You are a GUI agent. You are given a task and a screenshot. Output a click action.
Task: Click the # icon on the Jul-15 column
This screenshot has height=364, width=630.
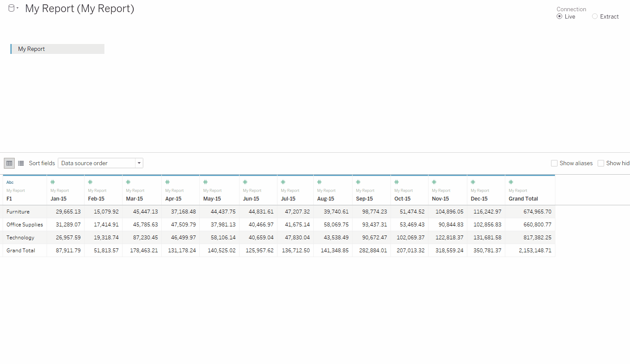[x=282, y=182]
